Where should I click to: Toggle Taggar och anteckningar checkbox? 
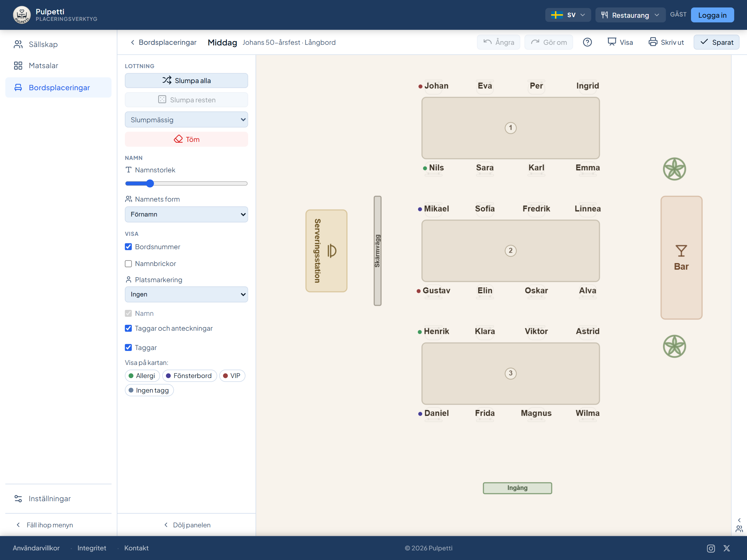128,329
